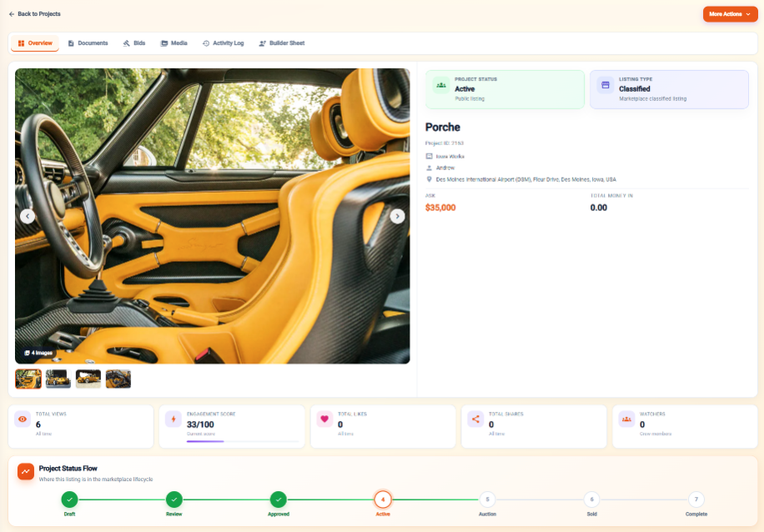Click the Sold step 6 marker
The height and width of the screenshot is (532, 764).
pyautogui.click(x=591, y=499)
